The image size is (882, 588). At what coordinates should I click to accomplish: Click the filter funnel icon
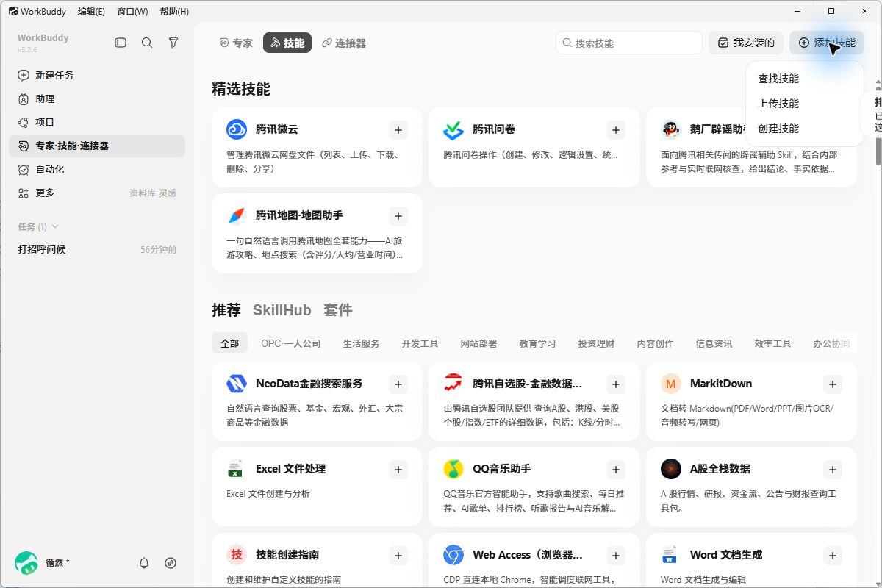173,43
